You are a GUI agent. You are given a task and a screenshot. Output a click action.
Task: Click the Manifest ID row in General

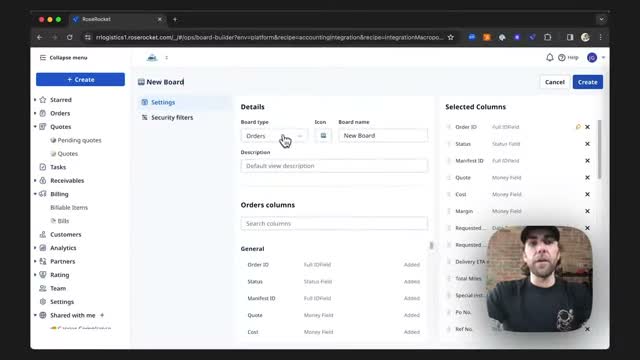334,298
